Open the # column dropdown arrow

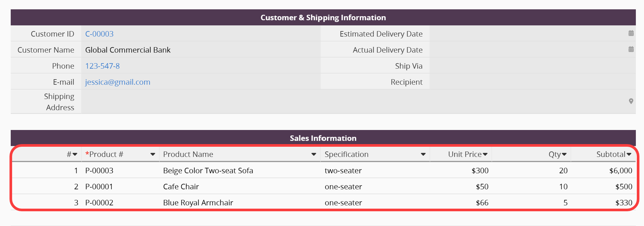point(75,154)
